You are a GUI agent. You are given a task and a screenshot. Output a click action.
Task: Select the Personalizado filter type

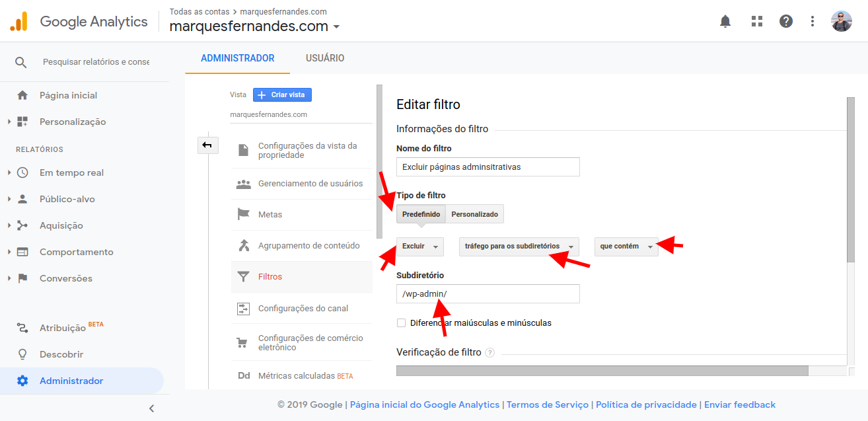(475, 214)
